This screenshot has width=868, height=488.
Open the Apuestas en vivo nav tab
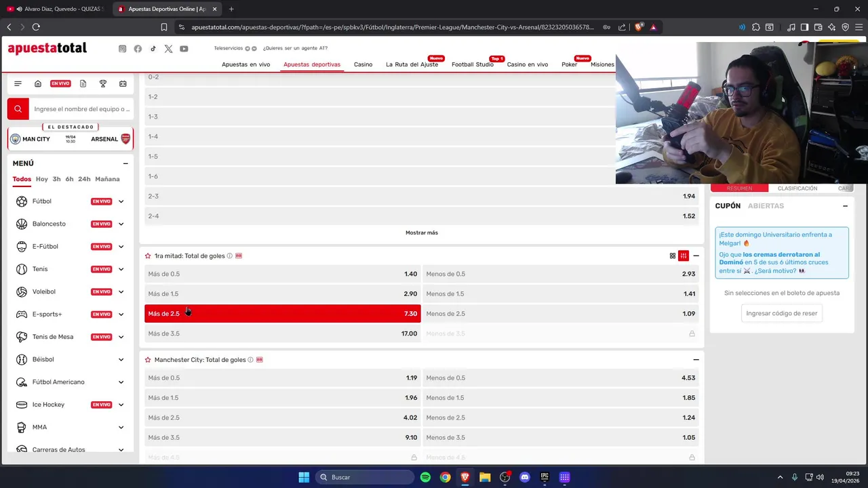[245, 64]
